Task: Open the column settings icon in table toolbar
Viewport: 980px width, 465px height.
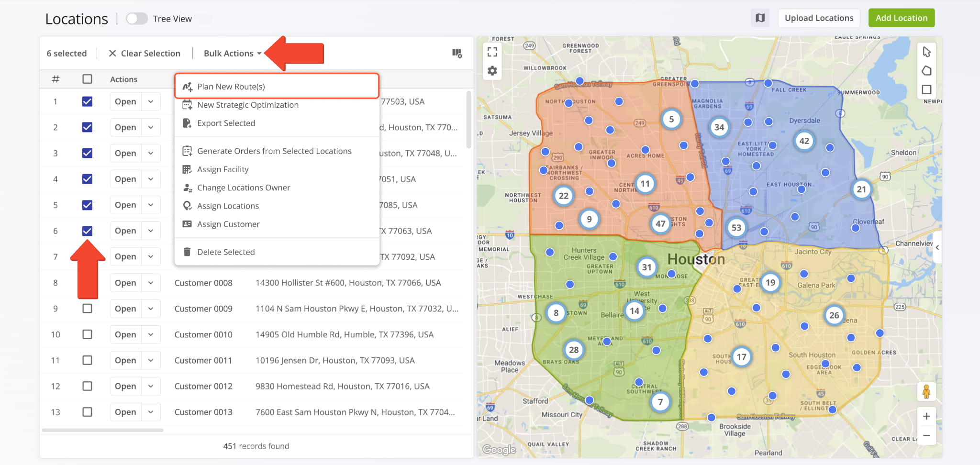Action: (x=457, y=53)
